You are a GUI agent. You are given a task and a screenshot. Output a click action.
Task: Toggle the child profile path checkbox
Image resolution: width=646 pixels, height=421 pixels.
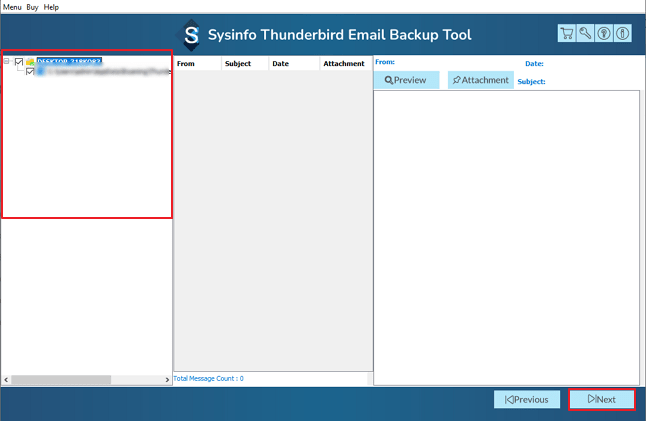(30, 72)
